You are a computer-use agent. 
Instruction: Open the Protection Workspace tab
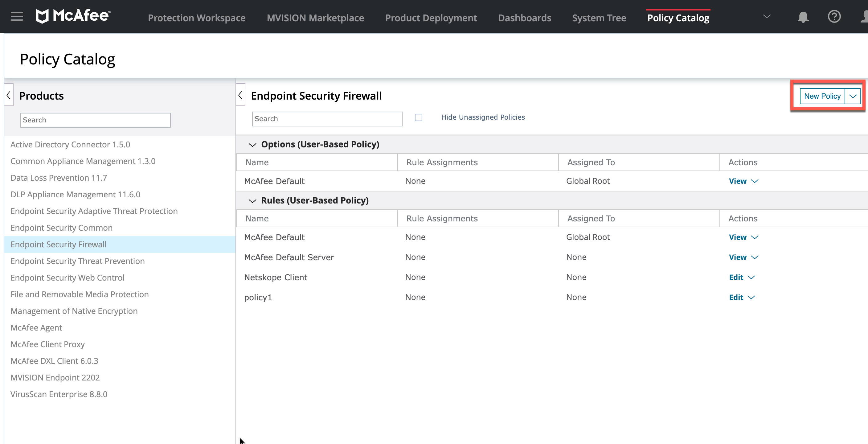tap(196, 18)
